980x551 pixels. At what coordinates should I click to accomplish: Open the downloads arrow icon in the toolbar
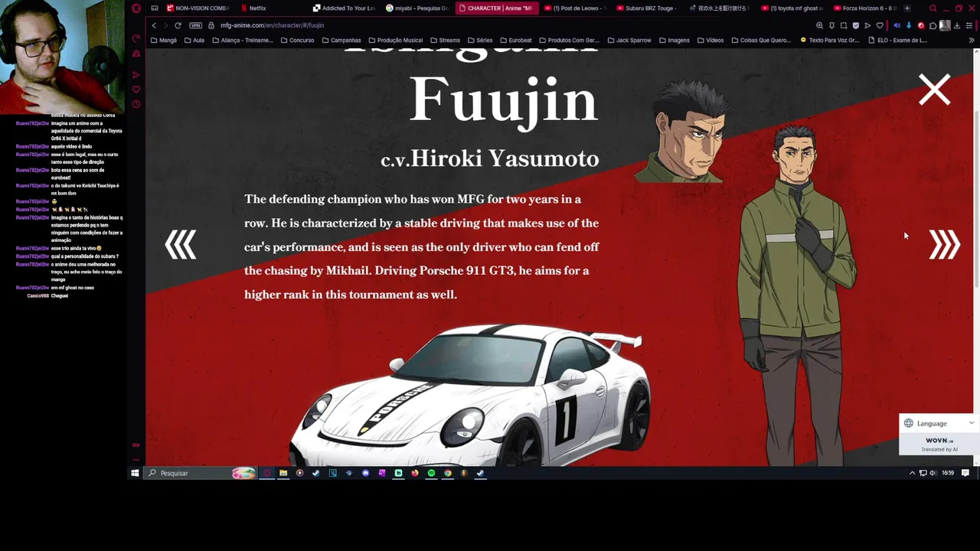tap(956, 25)
